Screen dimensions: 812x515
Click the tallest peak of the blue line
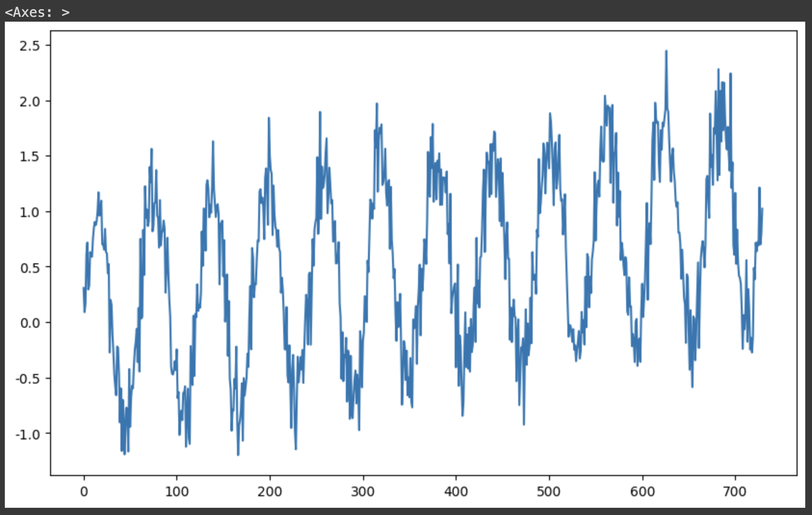(x=666, y=51)
